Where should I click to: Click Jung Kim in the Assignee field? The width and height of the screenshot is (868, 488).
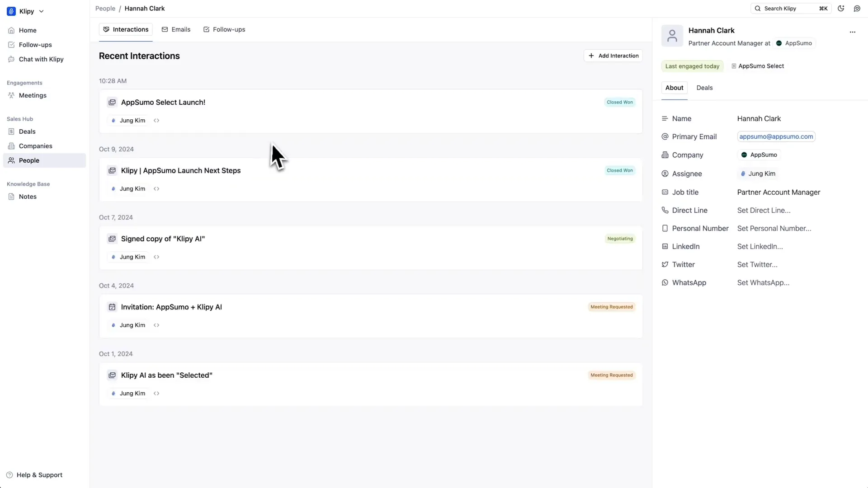[758, 174]
